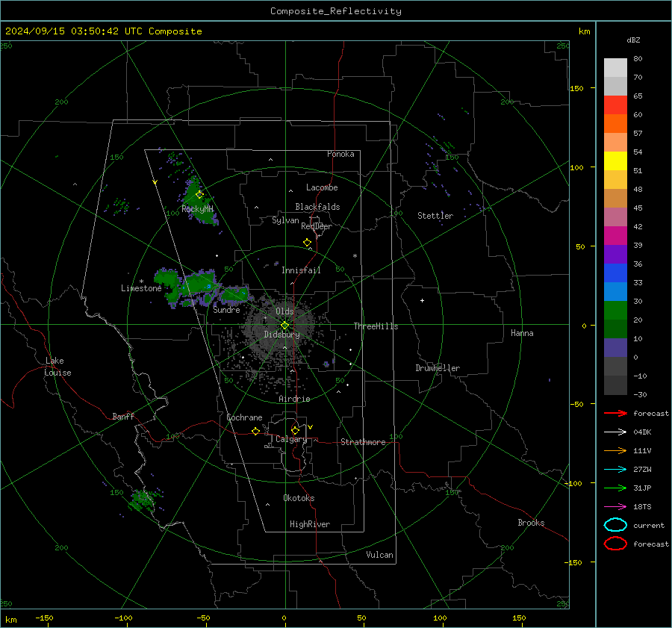Select the orange 111V arrow legend icon

point(615,450)
